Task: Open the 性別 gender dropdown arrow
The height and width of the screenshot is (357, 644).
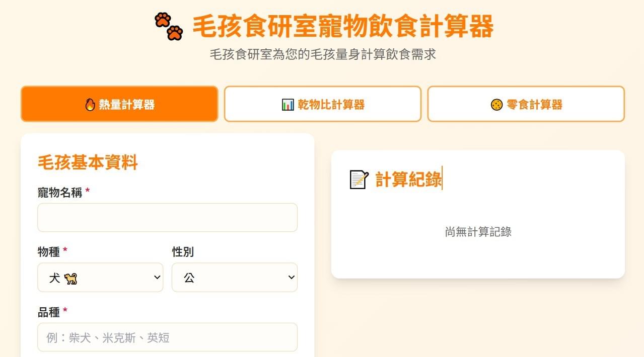Action: click(291, 278)
